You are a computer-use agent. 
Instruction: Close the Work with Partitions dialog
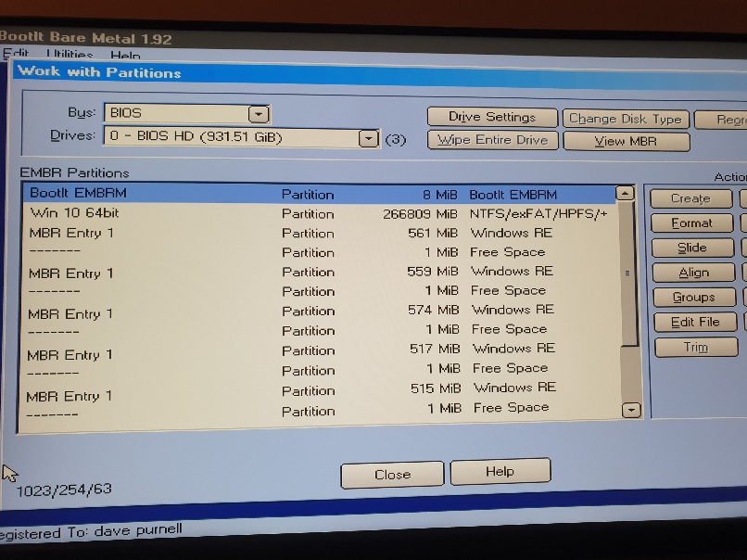click(x=392, y=475)
